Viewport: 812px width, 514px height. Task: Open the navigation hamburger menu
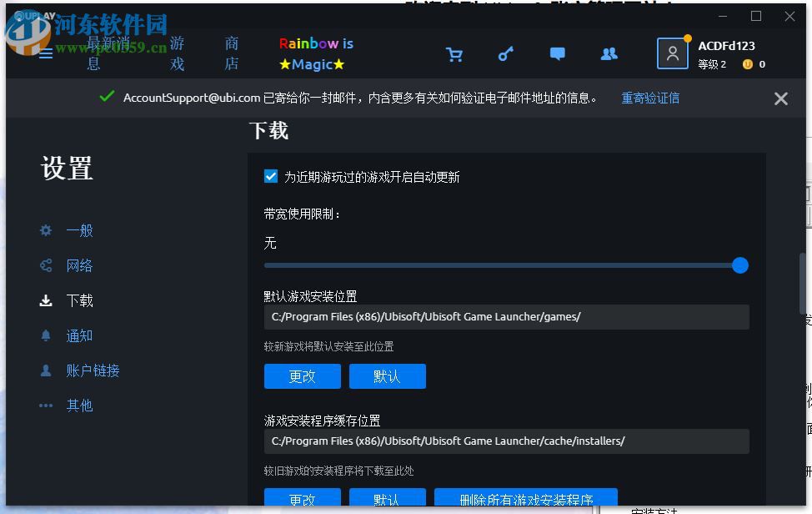(x=45, y=53)
